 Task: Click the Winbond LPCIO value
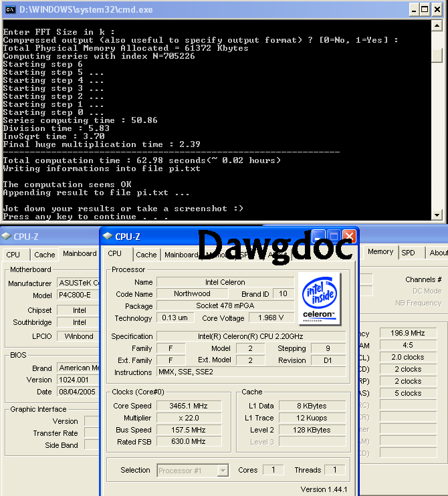tap(78, 336)
